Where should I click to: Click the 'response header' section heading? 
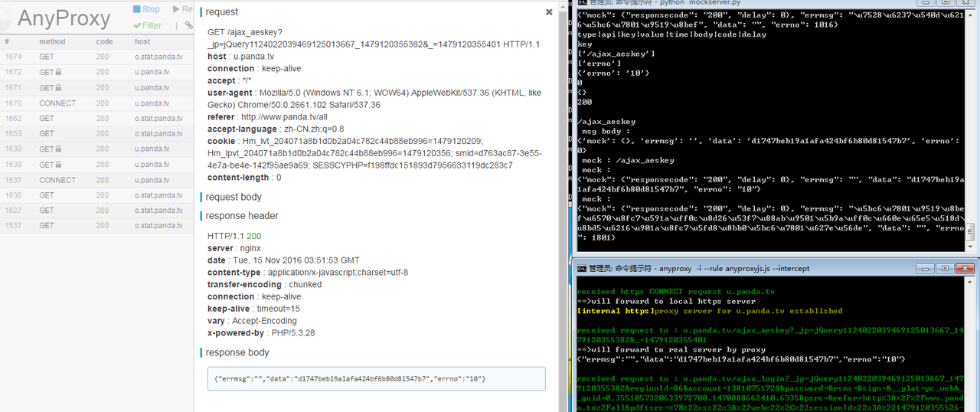point(242,216)
